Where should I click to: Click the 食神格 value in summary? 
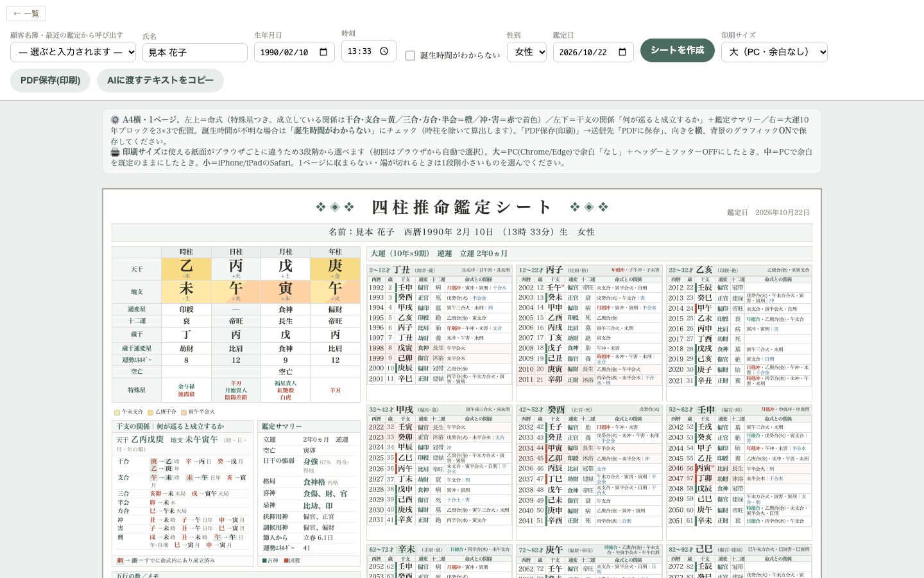[x=314, y=482]
